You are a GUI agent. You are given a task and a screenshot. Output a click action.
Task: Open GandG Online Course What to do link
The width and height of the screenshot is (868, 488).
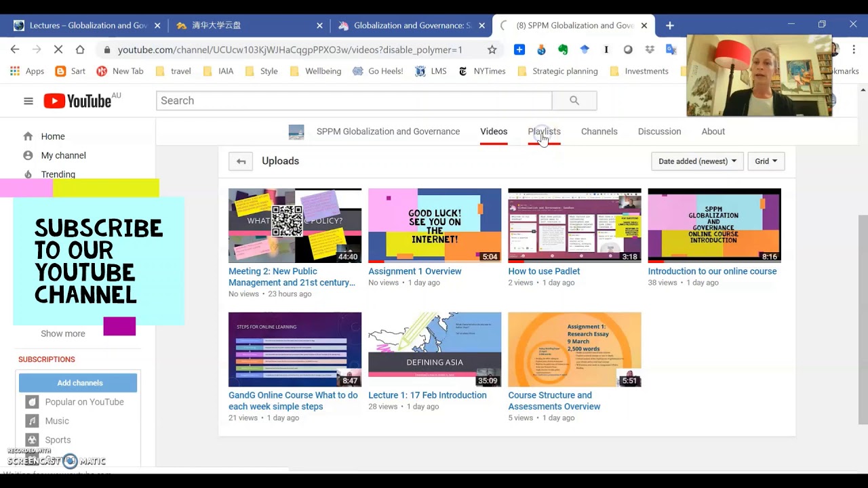coord(293,401)
